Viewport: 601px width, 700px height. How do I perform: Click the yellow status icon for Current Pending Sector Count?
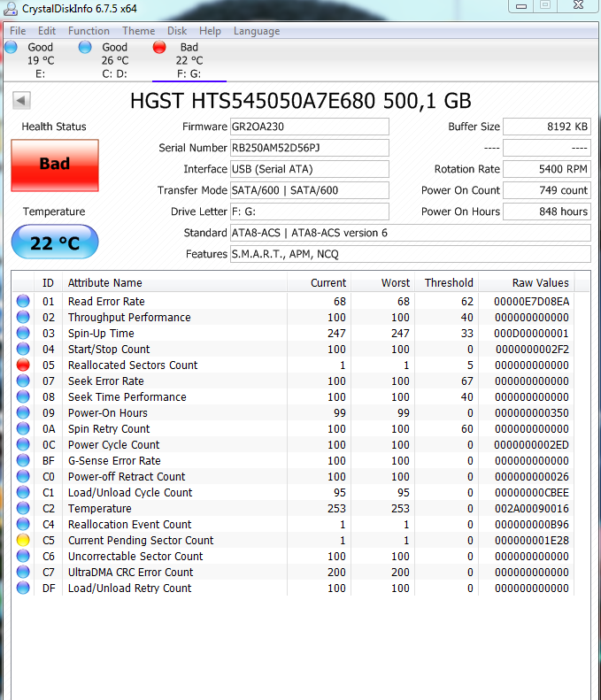click(23, 540)
